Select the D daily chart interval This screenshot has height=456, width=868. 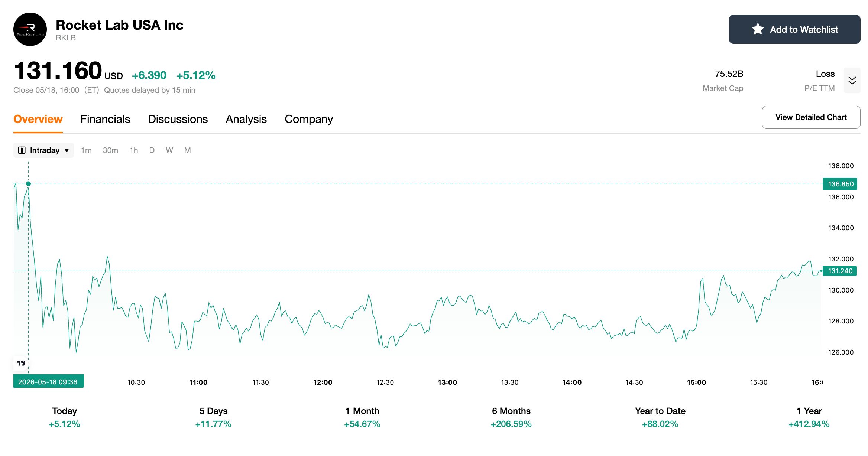[x=152, y=150]
